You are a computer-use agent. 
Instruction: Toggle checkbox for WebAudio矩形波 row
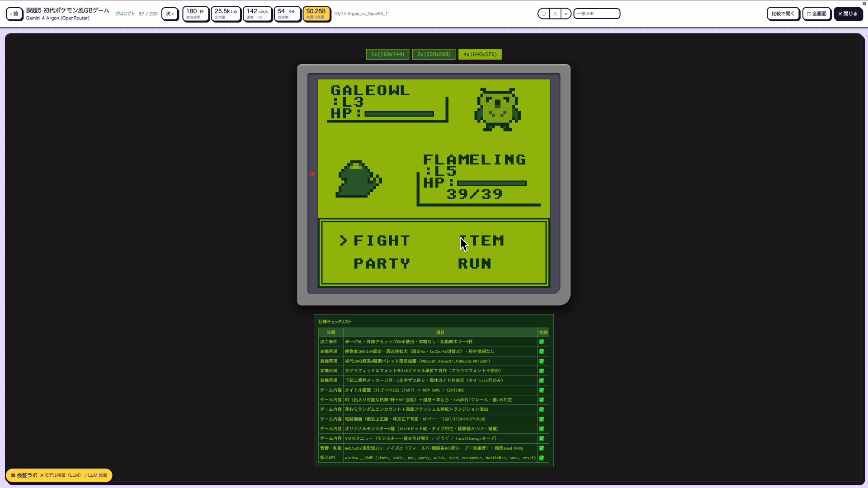click(542, 448)
